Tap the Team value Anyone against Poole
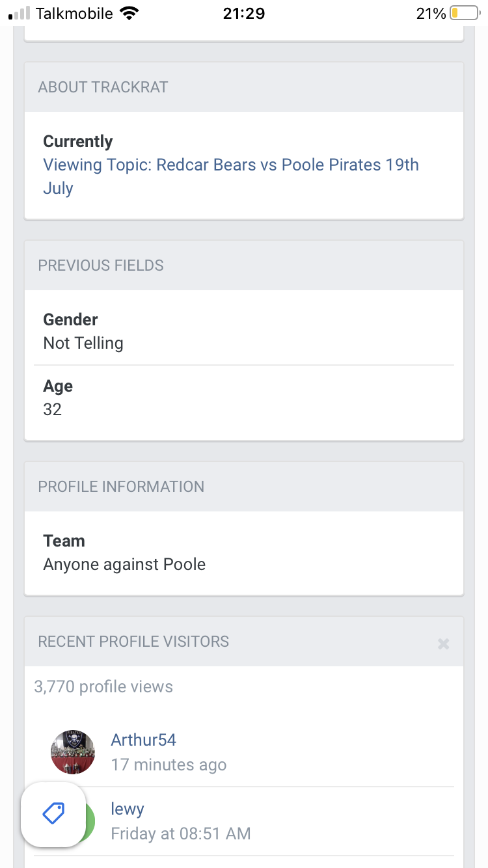This screenshot has width=488, height=868. [124, 564]
